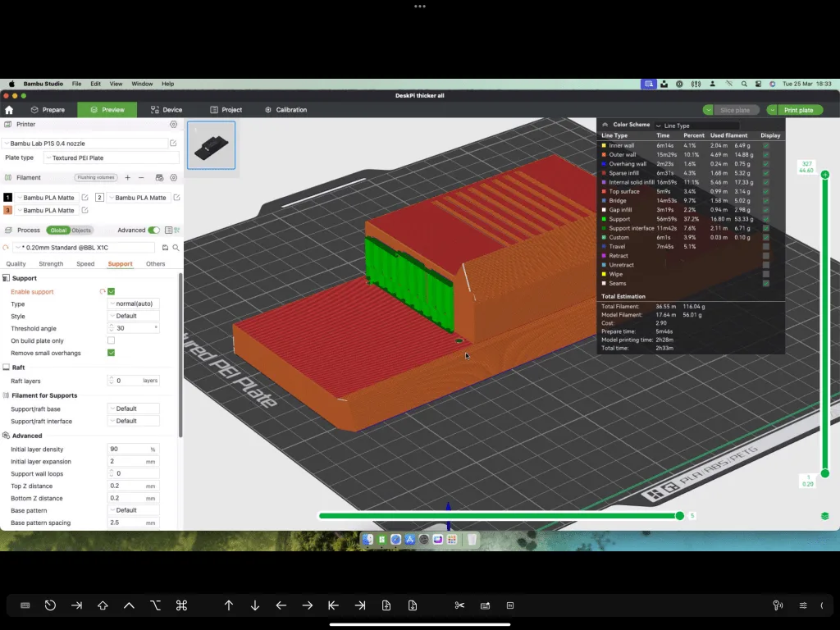Click the undo rotate icon in bottom toolbar

point(50,605)
